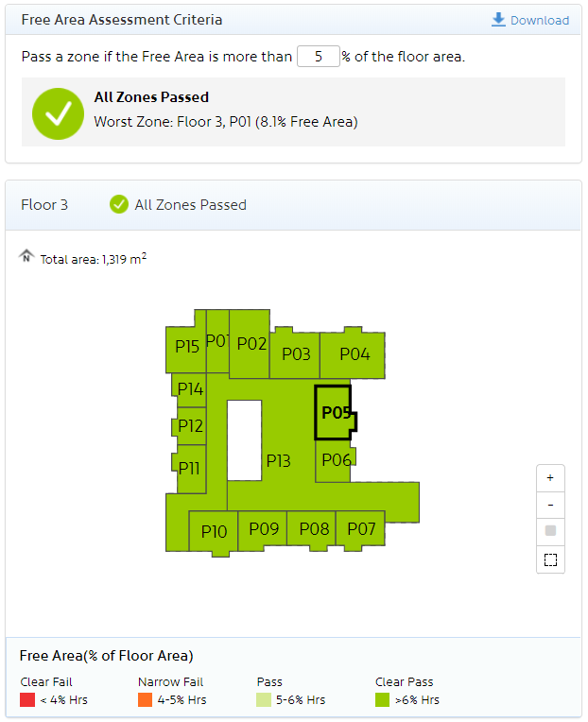Viewport: 588px width, 722px height.
Task: Click the Clear Fail red legend swatch
Action: pyautogui.click(x=27, y=700)
